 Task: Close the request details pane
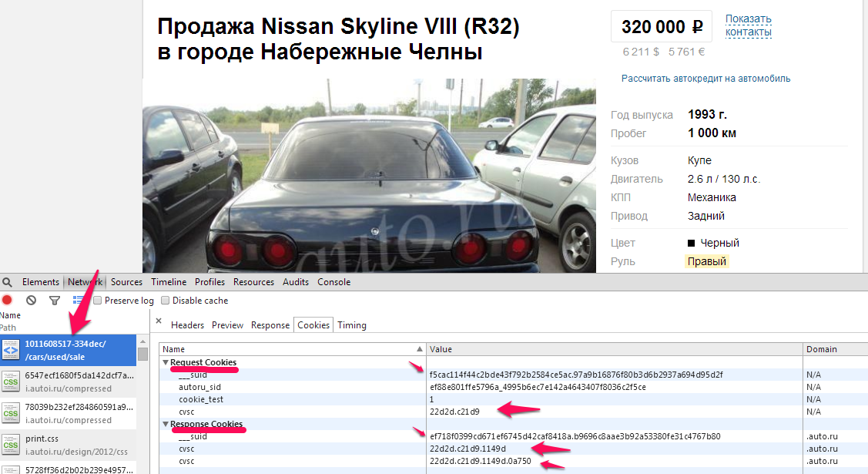(x=159, y=321)
